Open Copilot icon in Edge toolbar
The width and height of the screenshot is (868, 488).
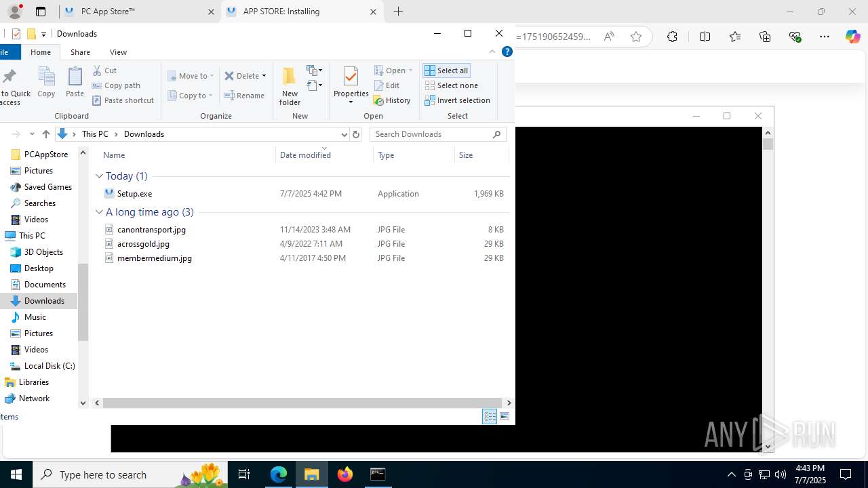852,37
